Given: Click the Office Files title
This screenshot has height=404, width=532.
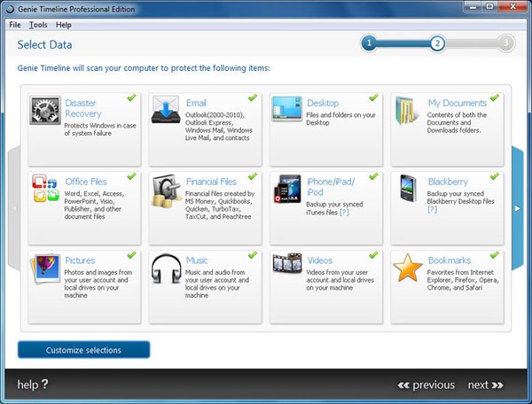Looking at the screenshot, I should 86,182.
